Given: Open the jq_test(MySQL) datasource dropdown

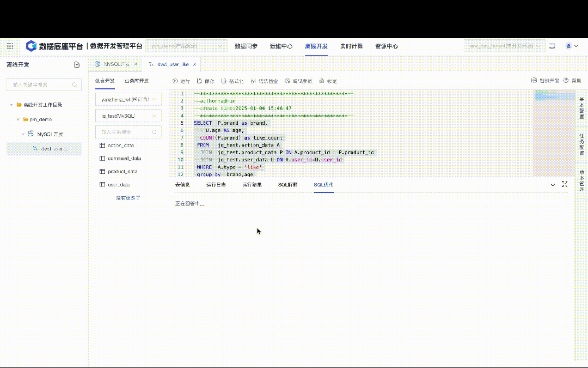Looking at the screenshot, I should [x=128, y=116].
